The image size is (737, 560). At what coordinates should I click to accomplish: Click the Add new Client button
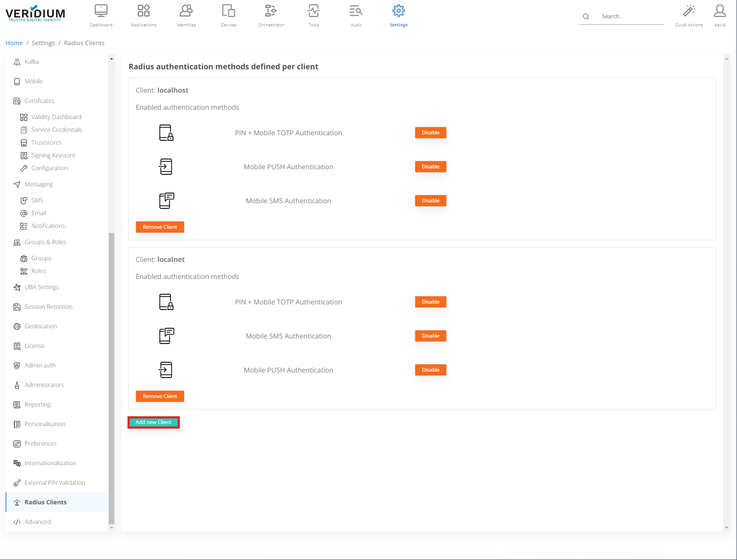click(153, 422)
